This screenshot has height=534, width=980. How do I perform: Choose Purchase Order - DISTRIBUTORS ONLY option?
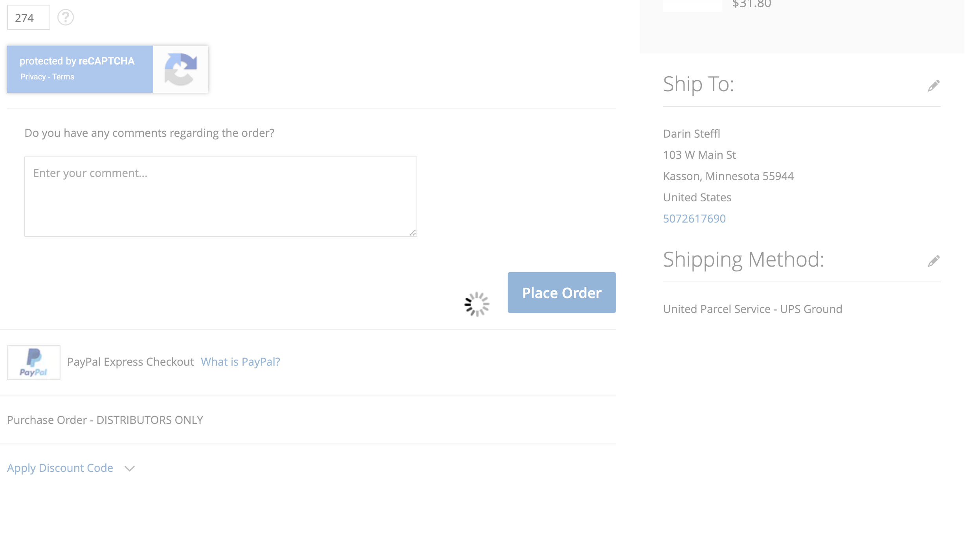click(105, 420)
